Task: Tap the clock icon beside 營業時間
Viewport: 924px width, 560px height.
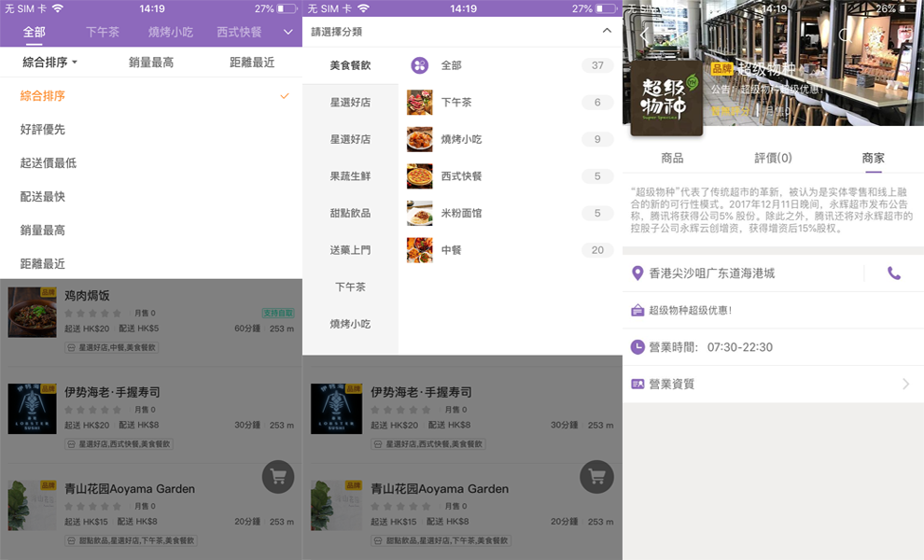Action: (637, 347)
